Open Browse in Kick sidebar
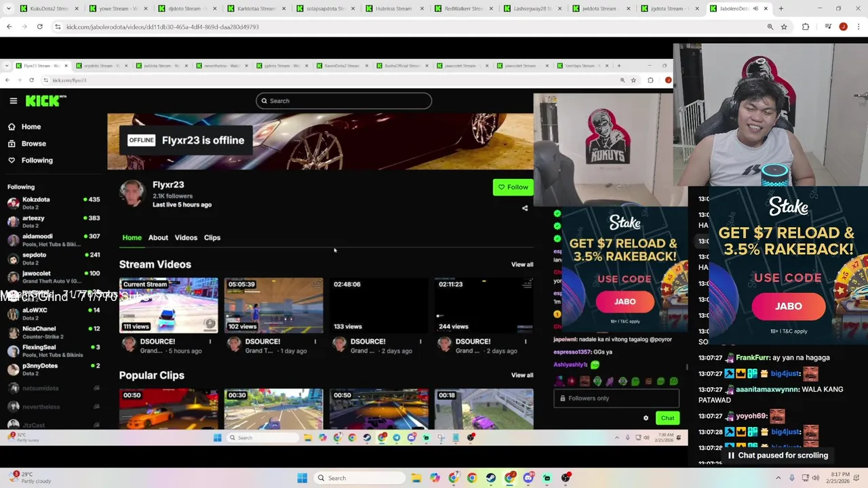Viewport: 868px width, 488px height. pos(33,144)
